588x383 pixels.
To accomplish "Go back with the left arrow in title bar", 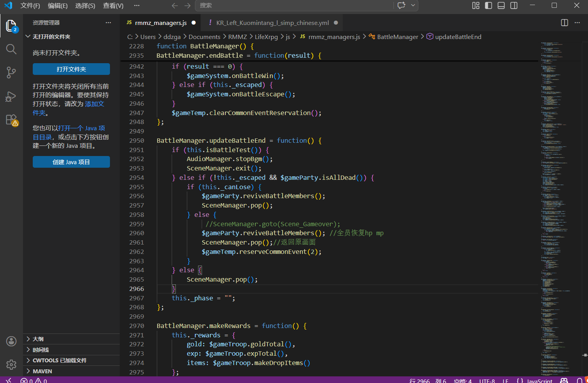I will (175, 5).
